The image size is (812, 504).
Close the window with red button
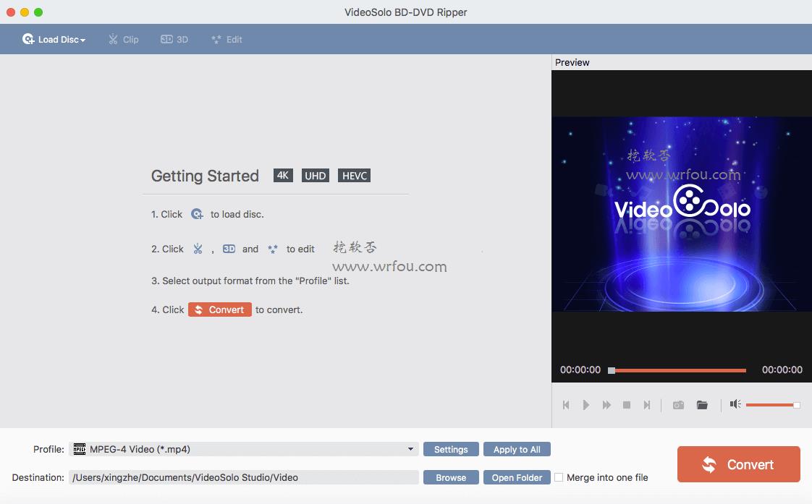(x=11, y=12)
